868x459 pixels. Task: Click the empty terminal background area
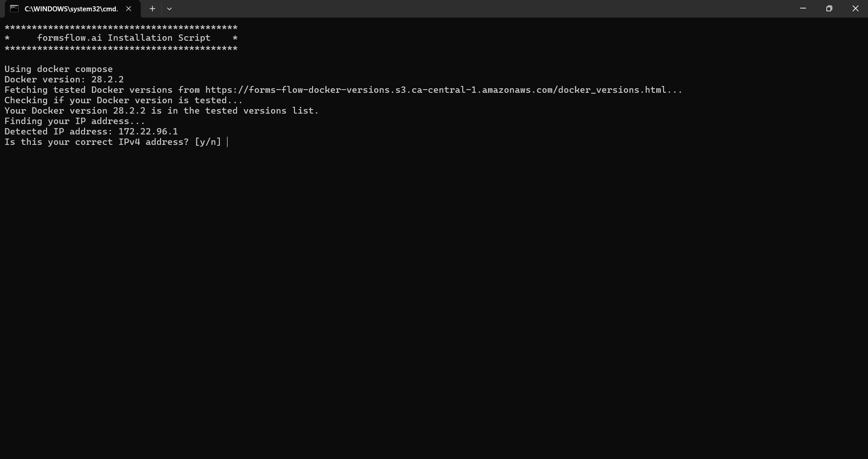pos(434,294)
